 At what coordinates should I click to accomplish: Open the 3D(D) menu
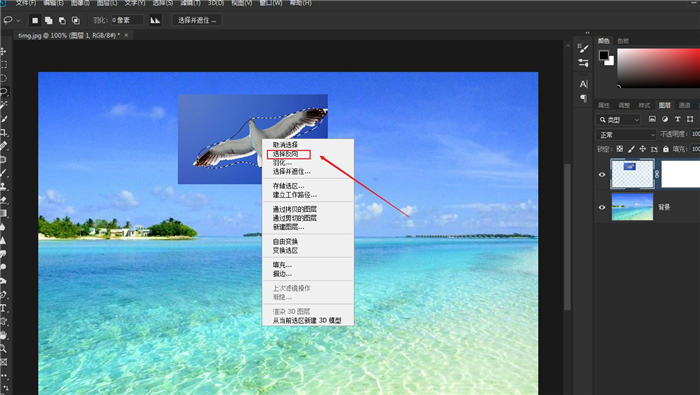216,3
